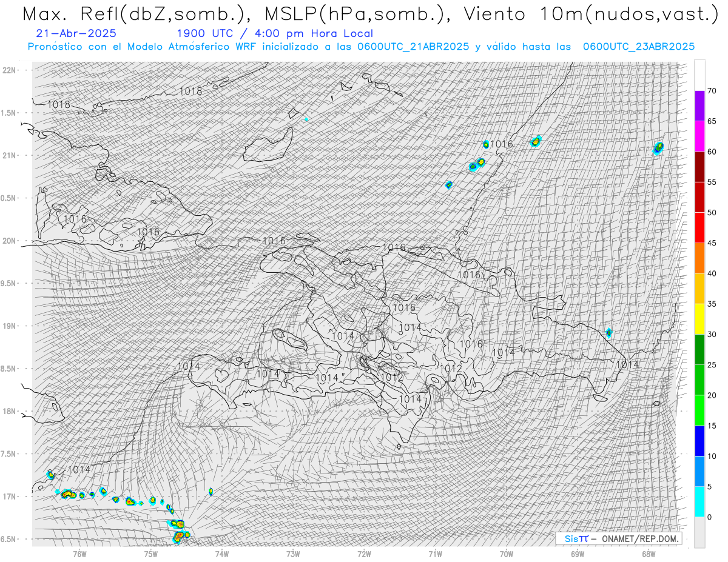The width and height of the screenshot is (728, 562).
Task: Click the '70W' longitude label
Action: point(506,554)
